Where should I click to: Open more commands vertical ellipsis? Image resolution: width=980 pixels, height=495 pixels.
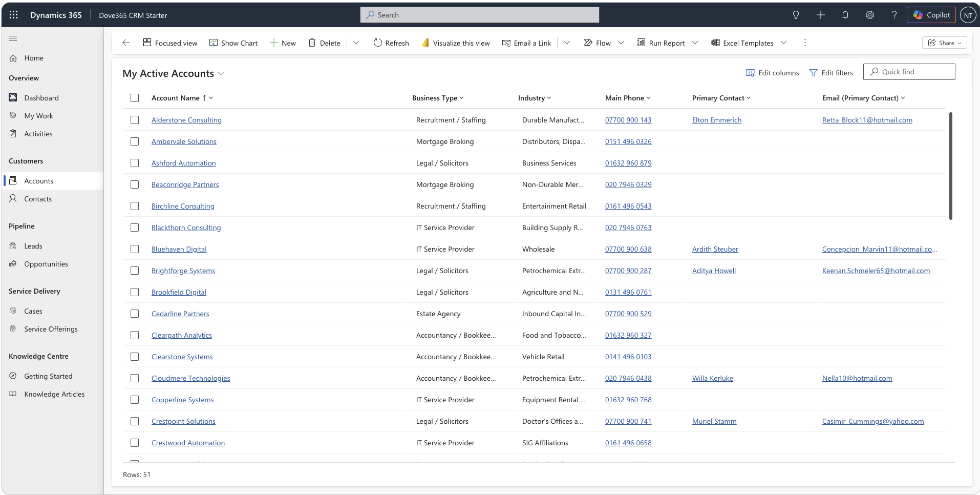pyautogui.click(x=805, y=43)
